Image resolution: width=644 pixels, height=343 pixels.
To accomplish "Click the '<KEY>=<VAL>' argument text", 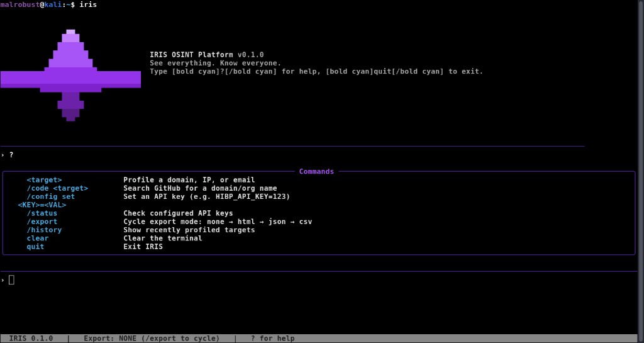I will [42, 205].
